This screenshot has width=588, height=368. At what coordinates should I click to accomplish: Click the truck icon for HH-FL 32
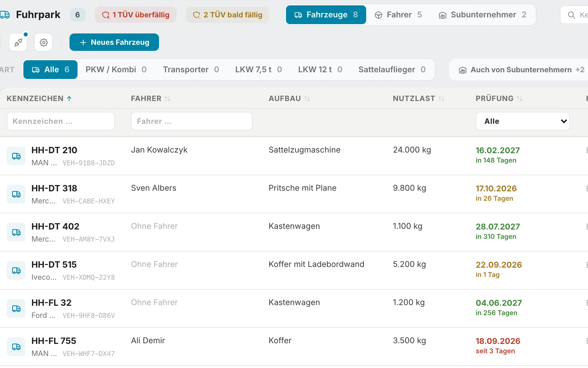16,308
